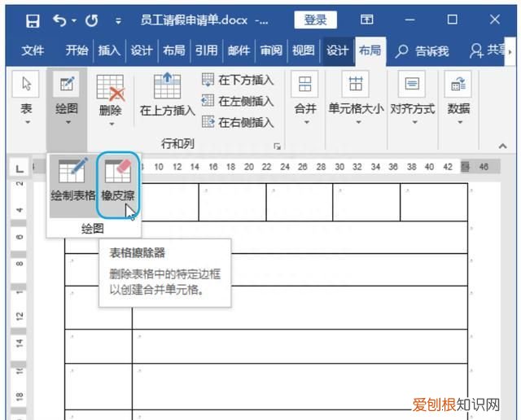The image size is (521, 420).
Task: Switch to the 审阅 tab
Action: (271, 50)
